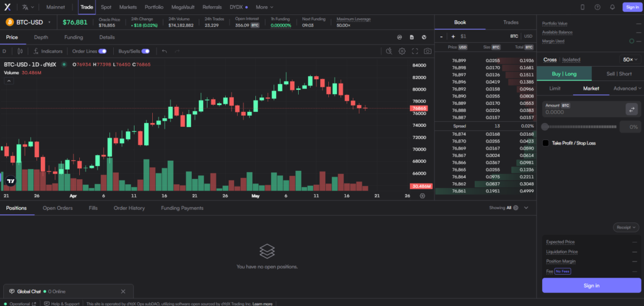Click the third round icon above chart
Screen dimensions: 644x306
[x=424, y=37]
